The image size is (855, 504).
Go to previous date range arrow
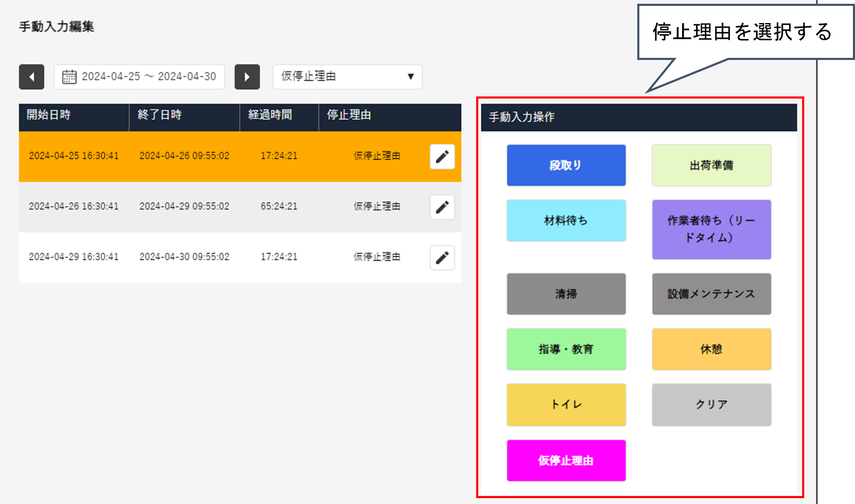31,77
